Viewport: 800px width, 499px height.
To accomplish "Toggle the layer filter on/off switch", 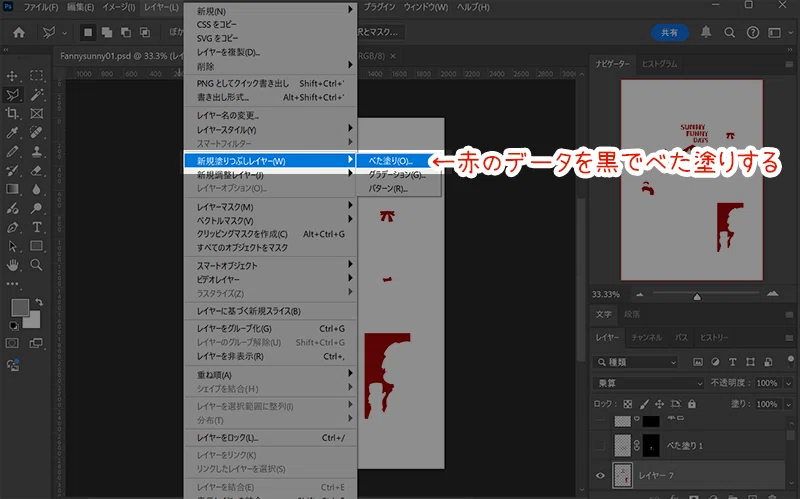I will (x=790, y=361).
